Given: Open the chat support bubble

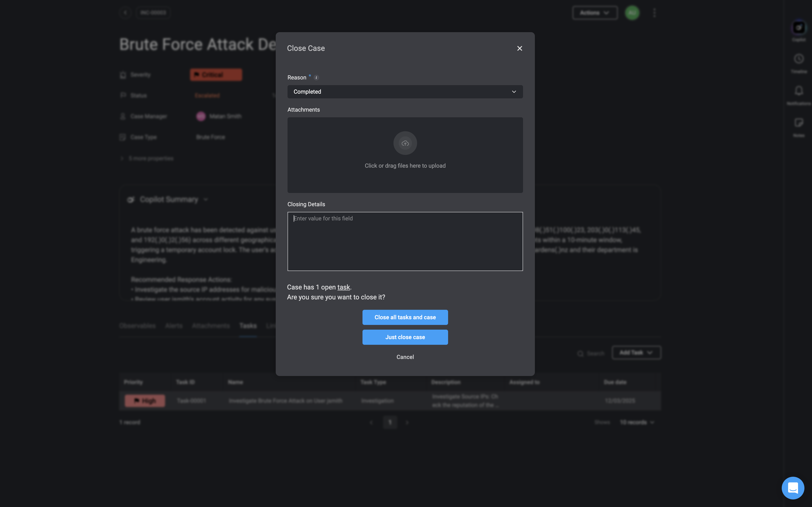Looking at the screenshot, I should (x=793, y=488).
